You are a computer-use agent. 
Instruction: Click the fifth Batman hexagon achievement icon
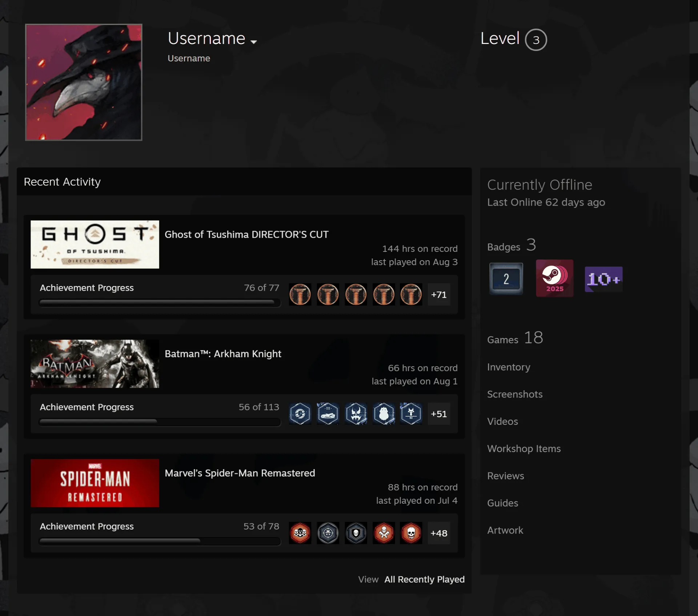411,414
